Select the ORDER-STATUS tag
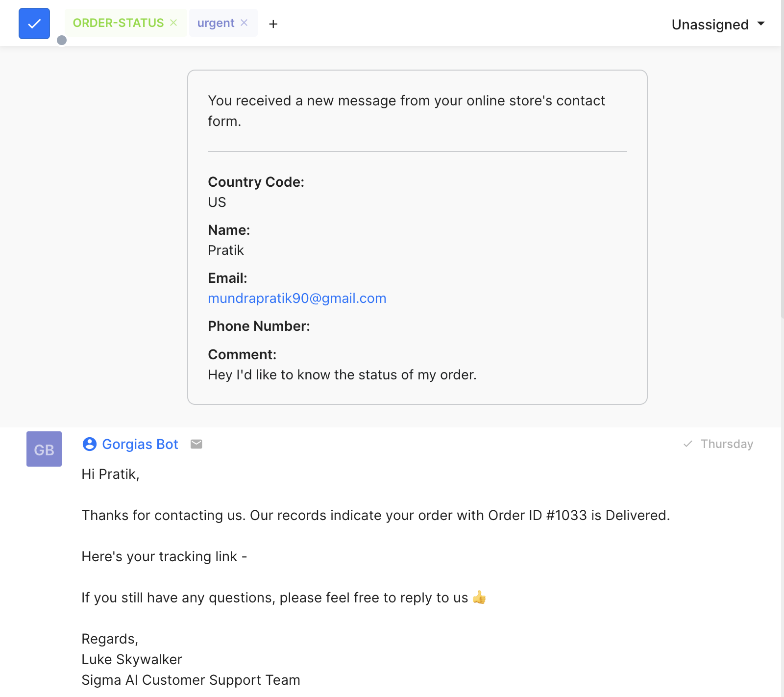This screenshot has width=784, height=697. pos(118,23)
